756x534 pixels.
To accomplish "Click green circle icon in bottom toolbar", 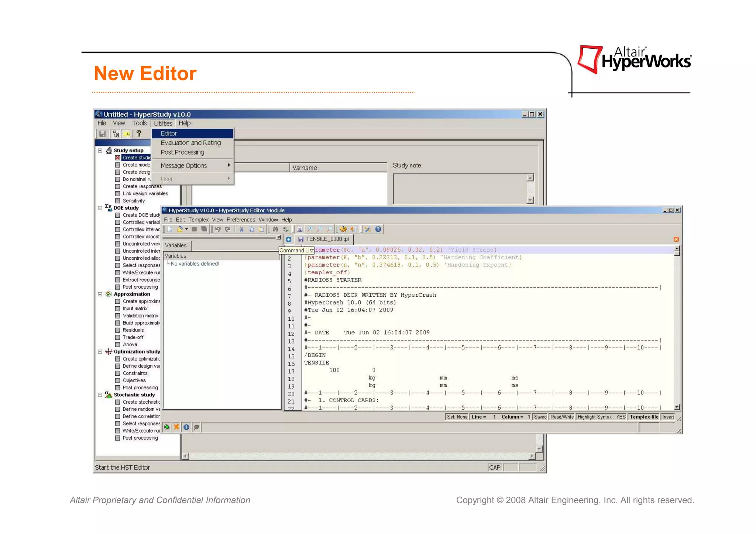I will pyautogui.click(x=167, y=427).
